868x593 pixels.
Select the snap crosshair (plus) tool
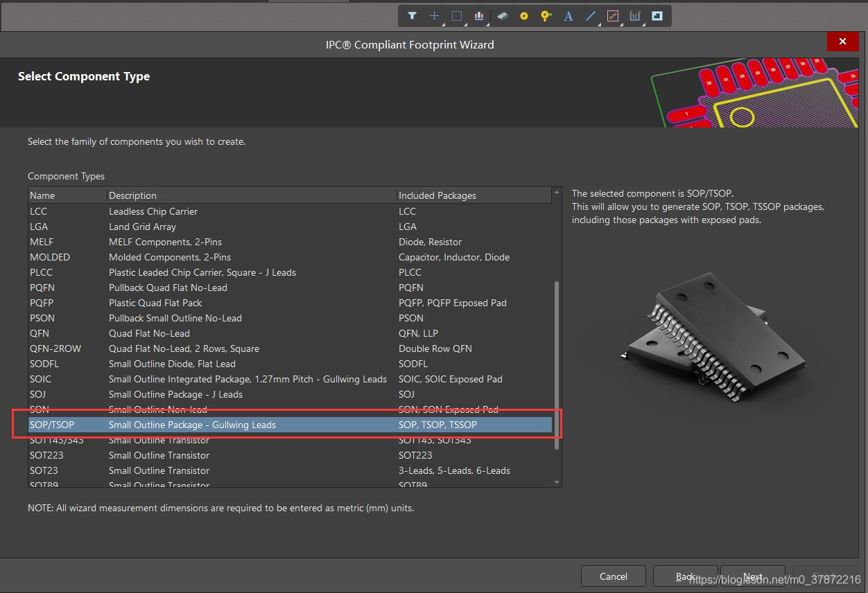(x=434, y=16)
